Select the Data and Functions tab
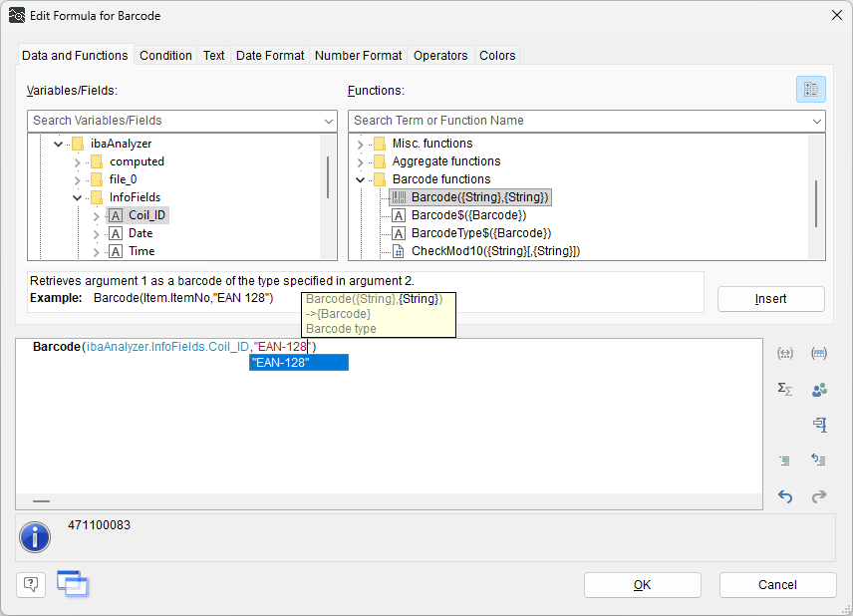 click(75, 56)
